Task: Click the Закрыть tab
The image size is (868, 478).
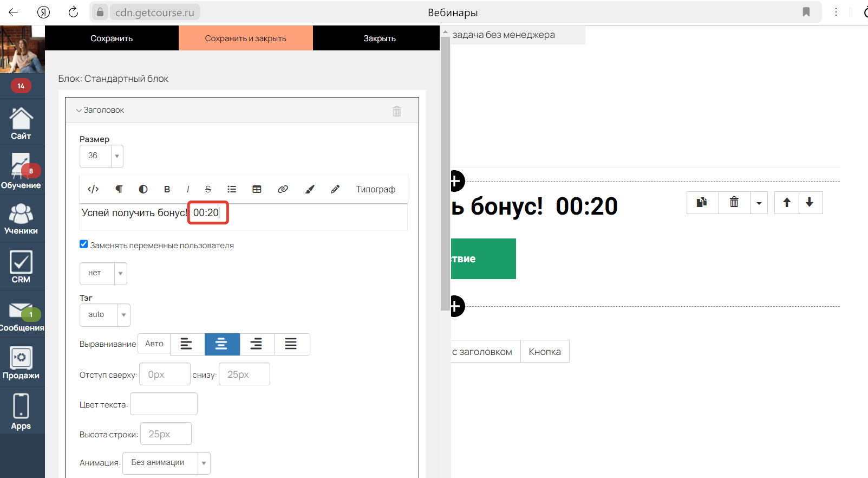Action: pyautogui.click(x=379, y=38)
